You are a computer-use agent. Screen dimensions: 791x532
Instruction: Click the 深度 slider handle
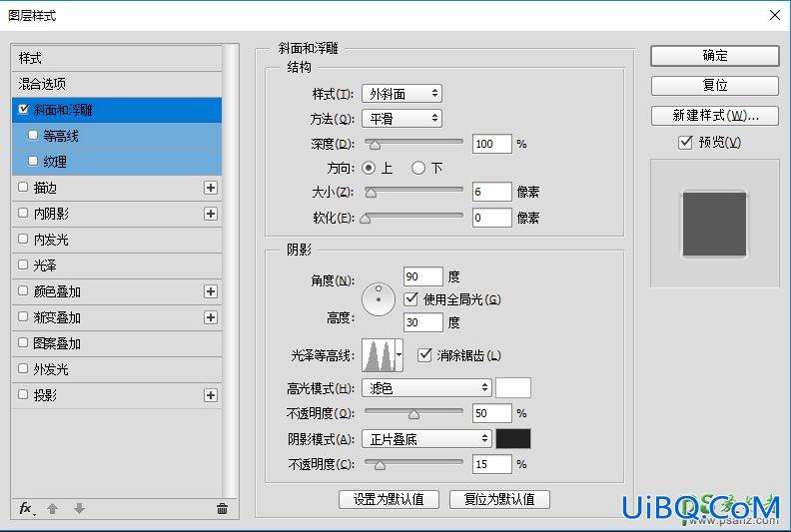tap(375, 146)
